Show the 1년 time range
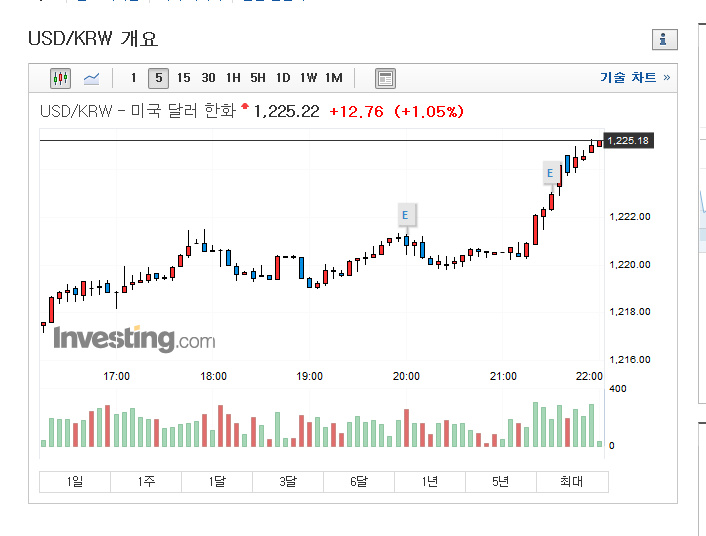The image size is (706, 536). (x=430, y=482)
